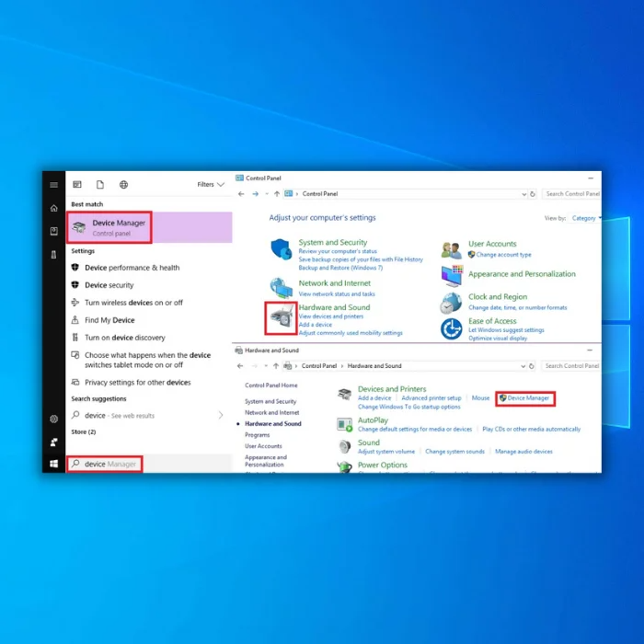Click Control Panel Home in sidebar
Image resolution: width=644 pixels, height=644 pixels.
271,385
